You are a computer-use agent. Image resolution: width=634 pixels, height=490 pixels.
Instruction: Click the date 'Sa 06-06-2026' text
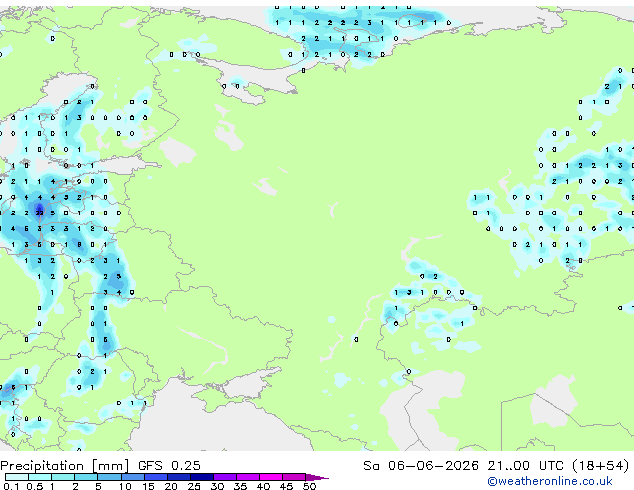421,466
